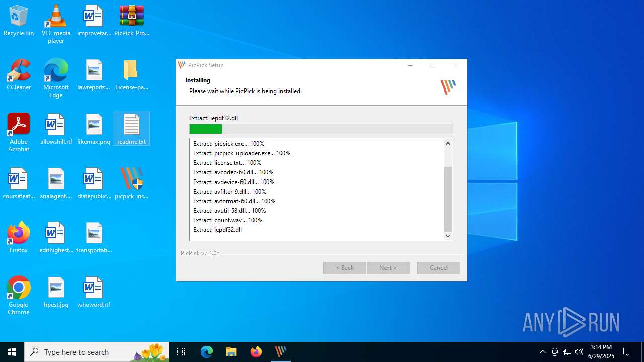
Task: Open Microsoft Edge from the taskbar
Action: pos(207,352)
